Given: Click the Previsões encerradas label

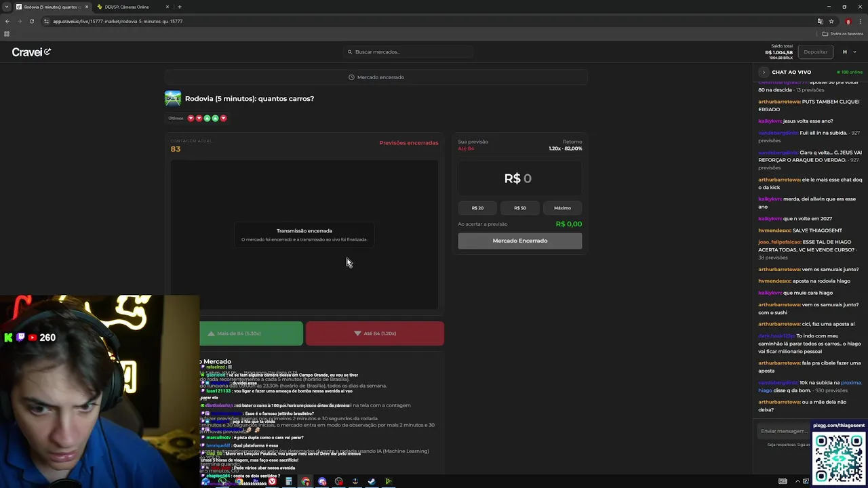Looking at the screenshot, I should pyautogui.click(x=408, y=143).
